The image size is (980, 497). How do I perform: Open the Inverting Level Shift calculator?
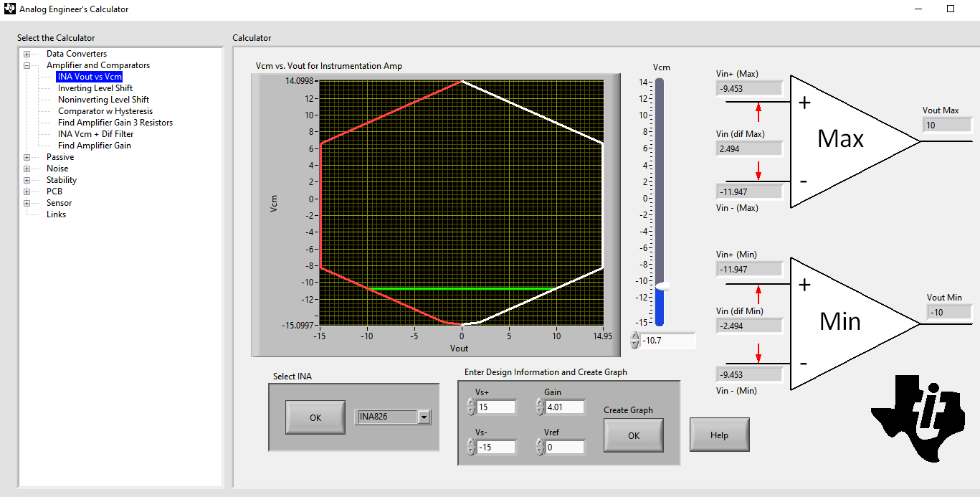coord(95,87)
